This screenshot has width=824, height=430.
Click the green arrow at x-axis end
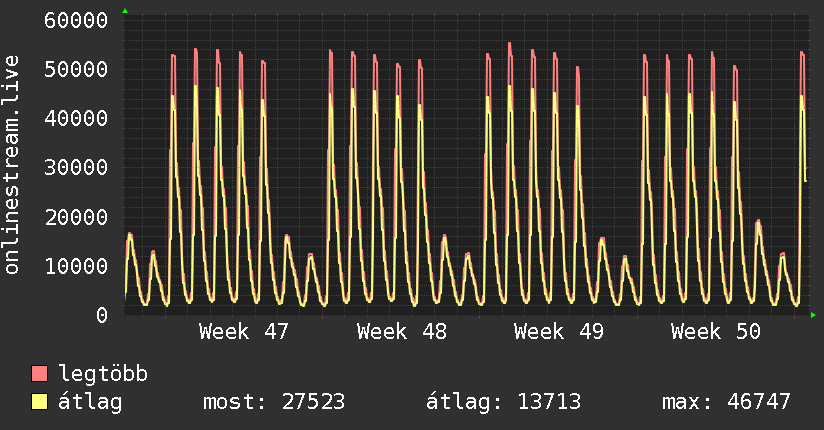click(x=813, y=315)
